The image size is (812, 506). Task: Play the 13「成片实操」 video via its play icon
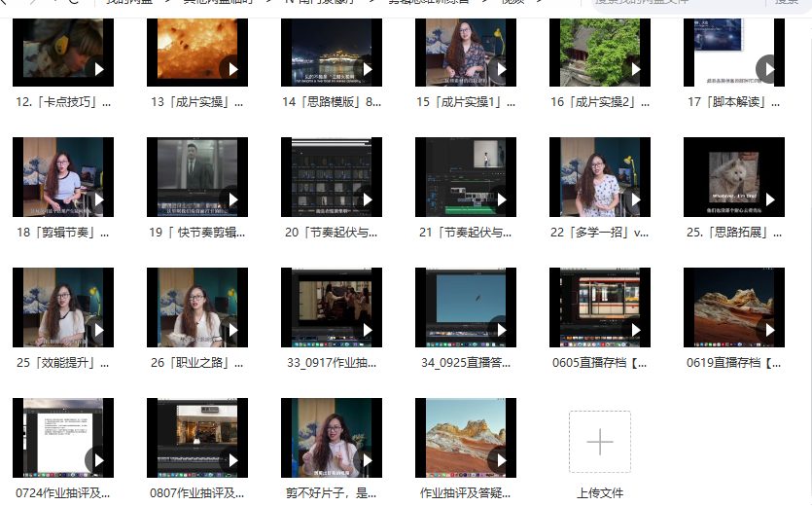(x=232, y=69)
